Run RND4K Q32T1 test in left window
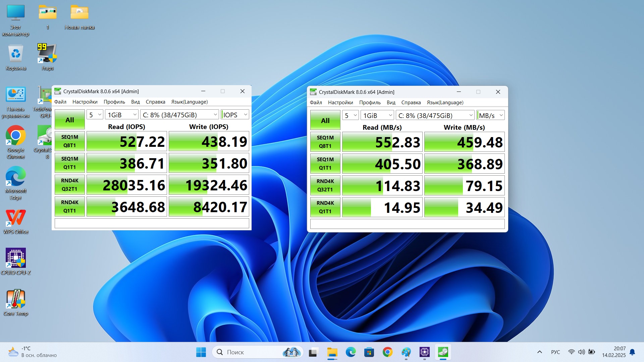644x362 pixels. point(70,185)
